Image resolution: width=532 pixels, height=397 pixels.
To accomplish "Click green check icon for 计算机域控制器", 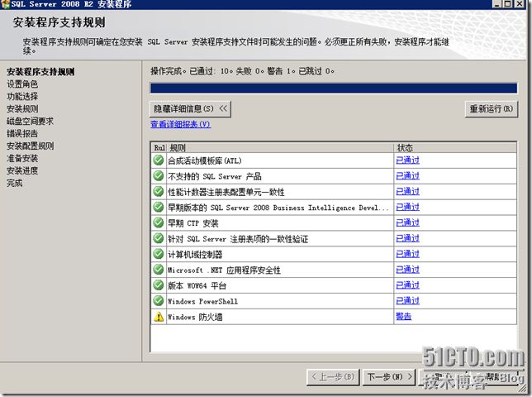I will [158, 254].
